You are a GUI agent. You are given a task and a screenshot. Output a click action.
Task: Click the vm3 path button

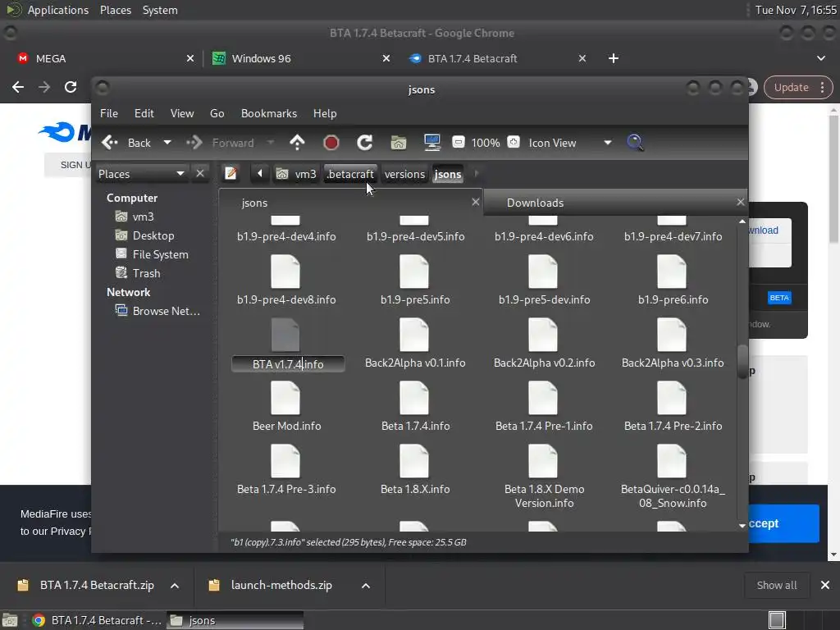tap(296, 174)
